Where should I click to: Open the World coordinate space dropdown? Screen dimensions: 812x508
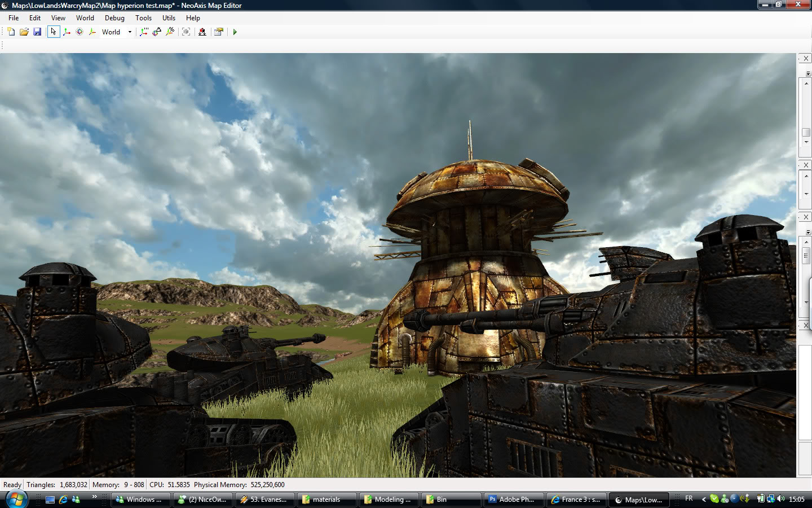click(x=117, y=32)
